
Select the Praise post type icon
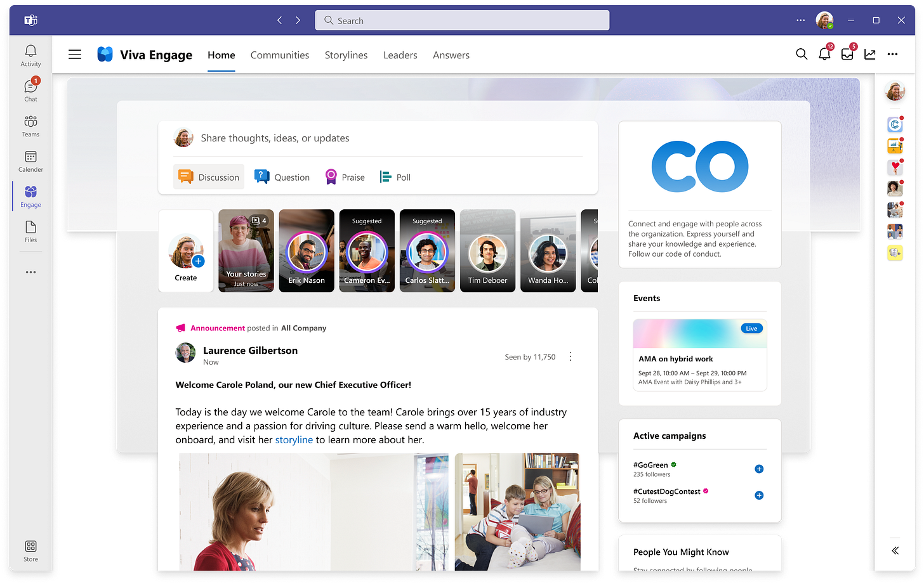tap(330, 177)
